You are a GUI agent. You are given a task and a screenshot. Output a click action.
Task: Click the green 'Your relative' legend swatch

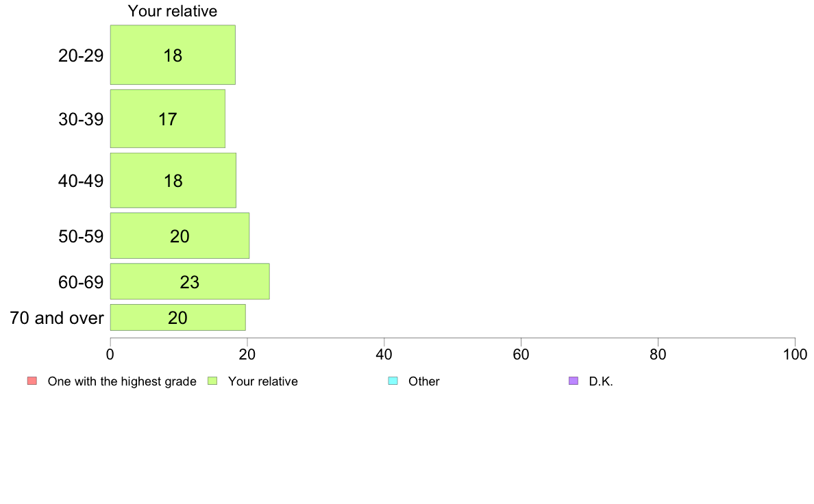(212, 381)
